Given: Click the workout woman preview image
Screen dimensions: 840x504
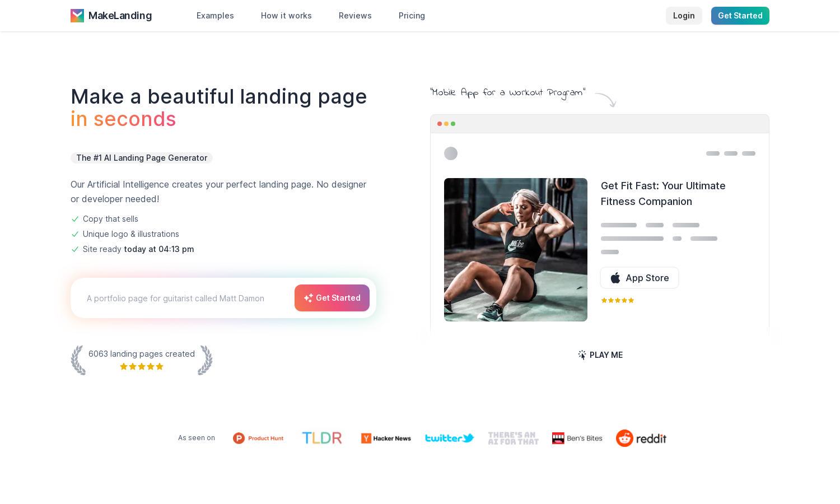Looking at the screenshot, I should pyautogui.click(x=516, y=250).
